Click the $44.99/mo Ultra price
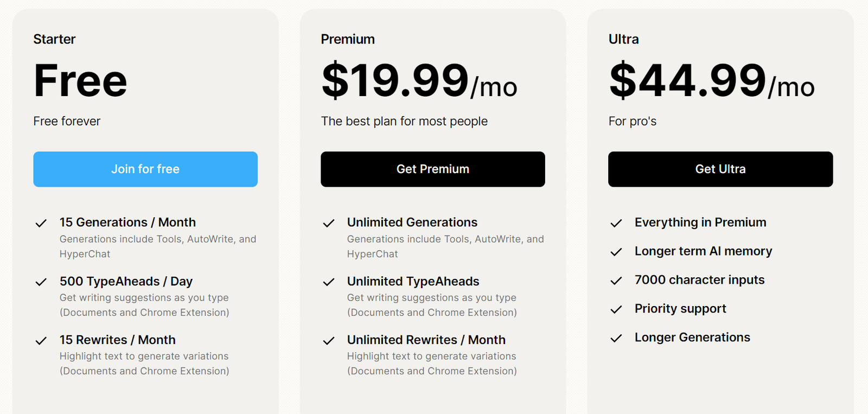The width and height of the screenshot is (868, 414). [x=711, y=81]
